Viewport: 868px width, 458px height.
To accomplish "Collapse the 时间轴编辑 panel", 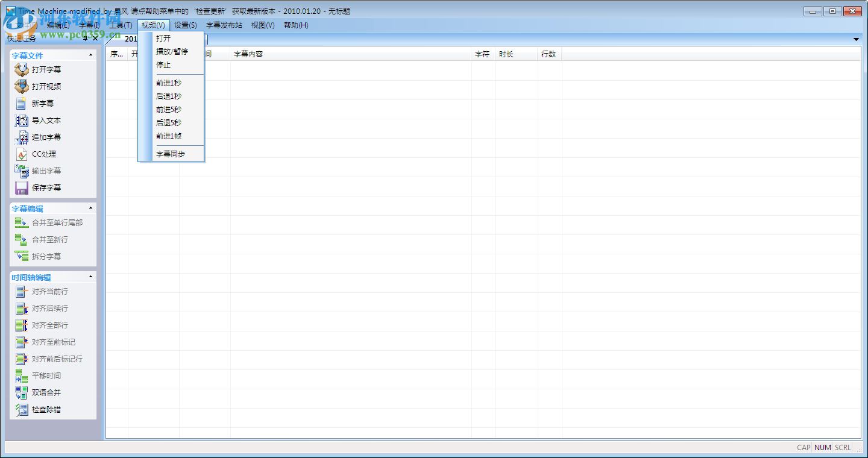I will (x=92, y=277).
